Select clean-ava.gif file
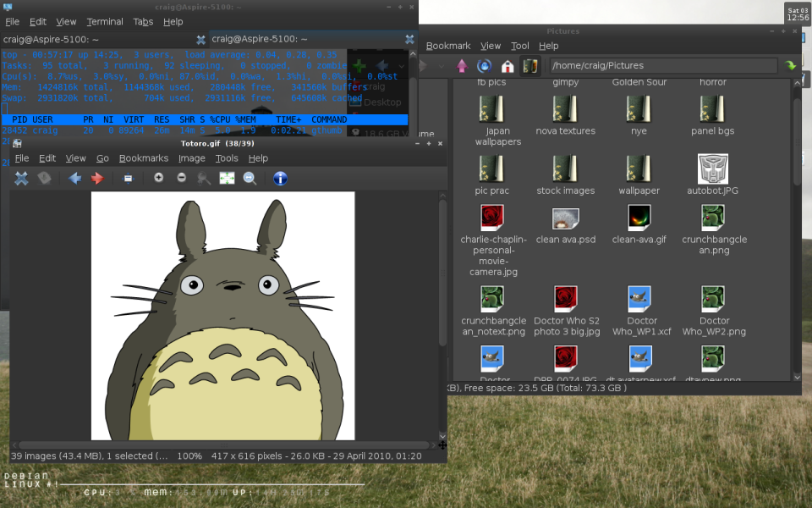This screenshot has width=812, height=508. pos(639,218)
